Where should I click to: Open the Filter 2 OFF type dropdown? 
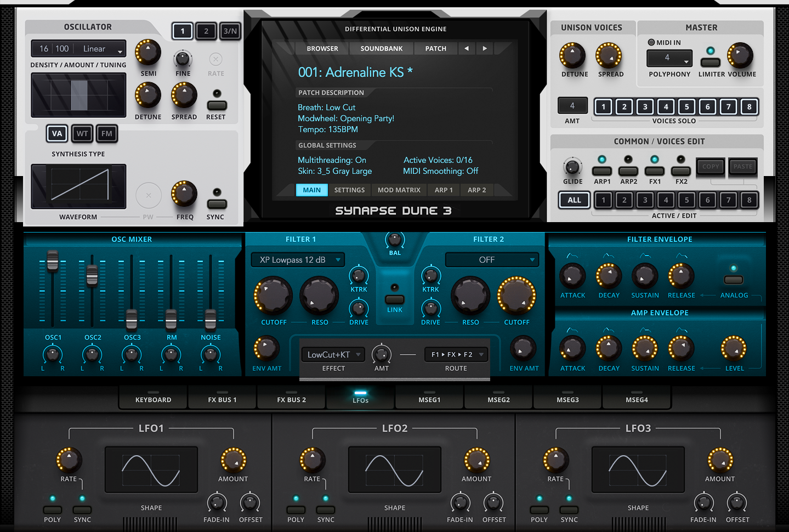(x=492, y=260)
